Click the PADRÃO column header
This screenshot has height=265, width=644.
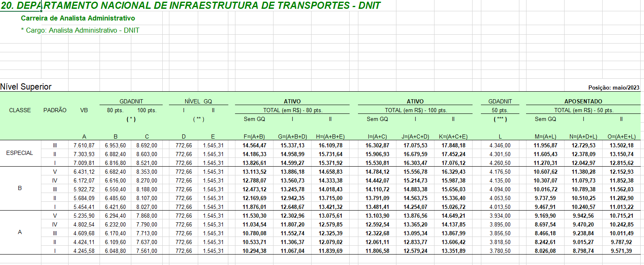[x=55, y=110]
